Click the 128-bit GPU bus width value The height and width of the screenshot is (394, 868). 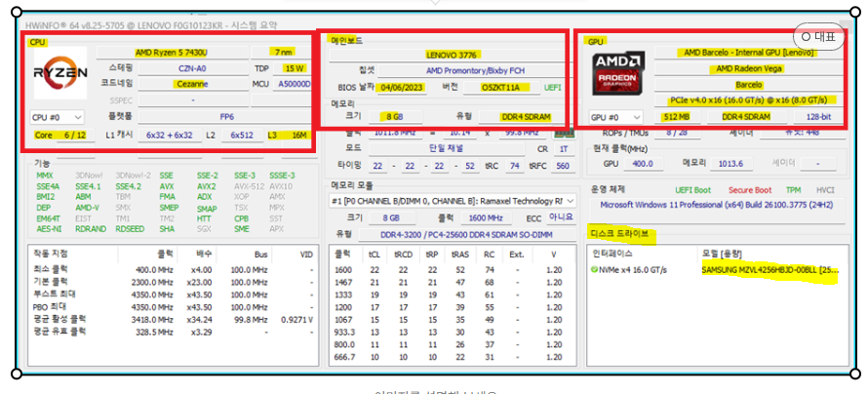(818, 117)
